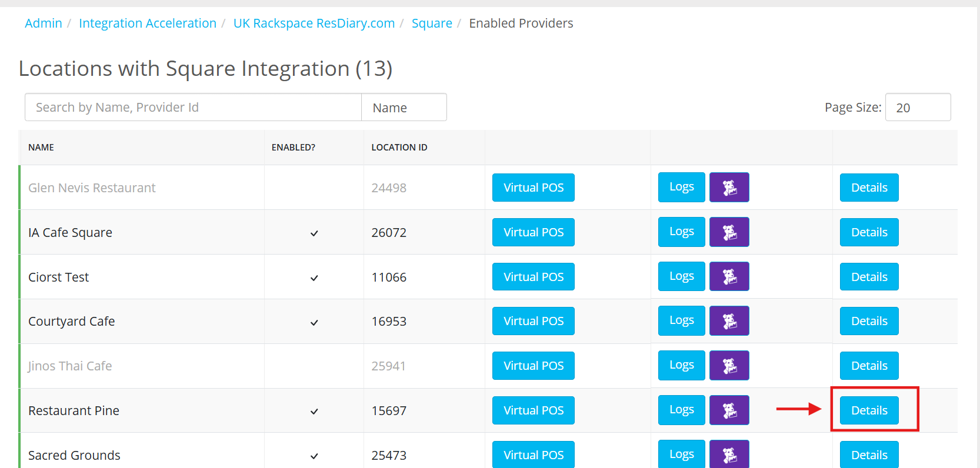Open Details for Courtyard Cafe
Viewport: 980px width, 468px height.
869,321
